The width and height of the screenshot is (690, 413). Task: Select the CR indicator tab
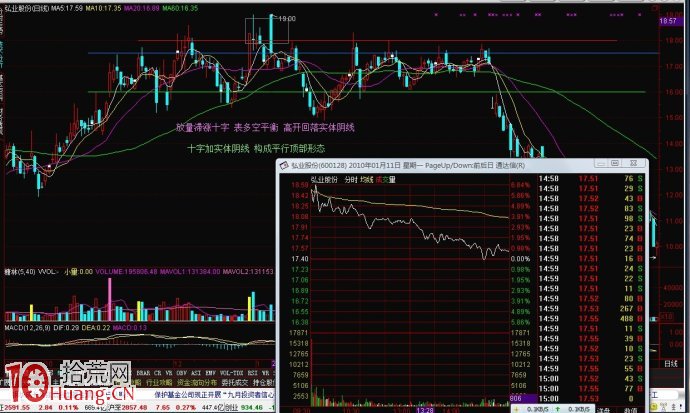click(x=158, y=373)
